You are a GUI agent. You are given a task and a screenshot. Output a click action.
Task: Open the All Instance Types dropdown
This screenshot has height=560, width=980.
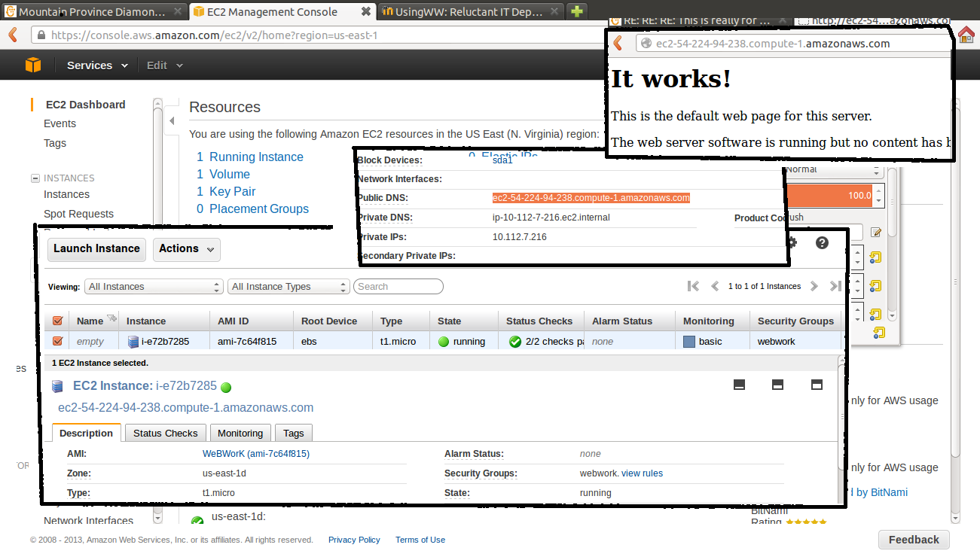[x=289, y=287]
